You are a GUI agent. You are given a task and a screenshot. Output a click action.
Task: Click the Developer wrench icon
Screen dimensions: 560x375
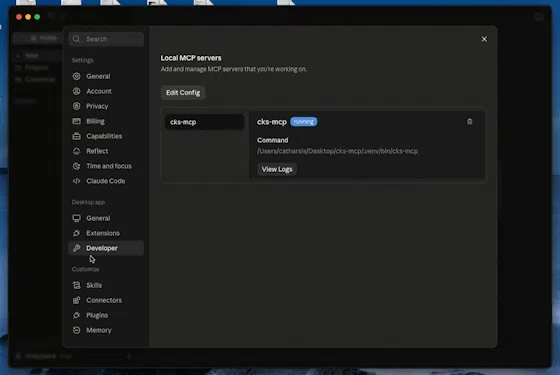(76, 248)
